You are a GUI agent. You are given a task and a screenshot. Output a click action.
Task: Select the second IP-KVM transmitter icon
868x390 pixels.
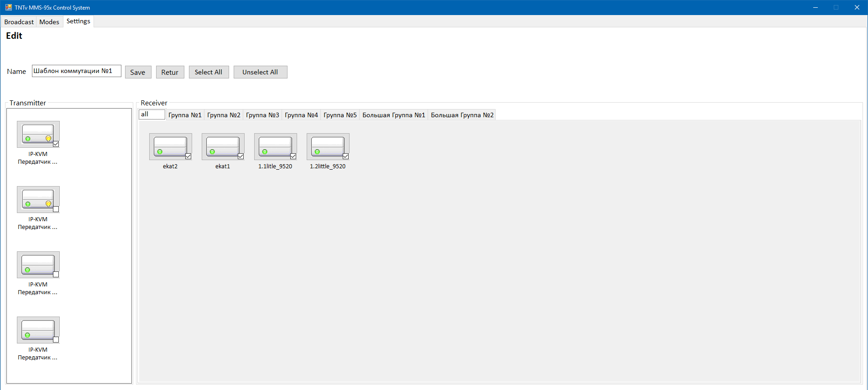(x=38, y=199)
